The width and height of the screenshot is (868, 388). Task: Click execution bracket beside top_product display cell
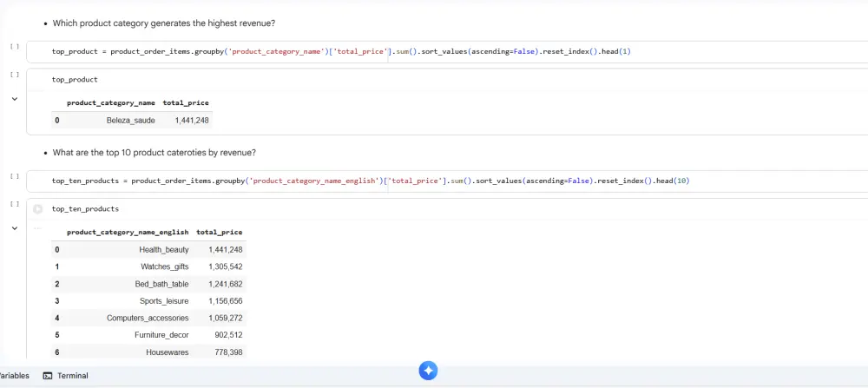click(x=15, y=74)
